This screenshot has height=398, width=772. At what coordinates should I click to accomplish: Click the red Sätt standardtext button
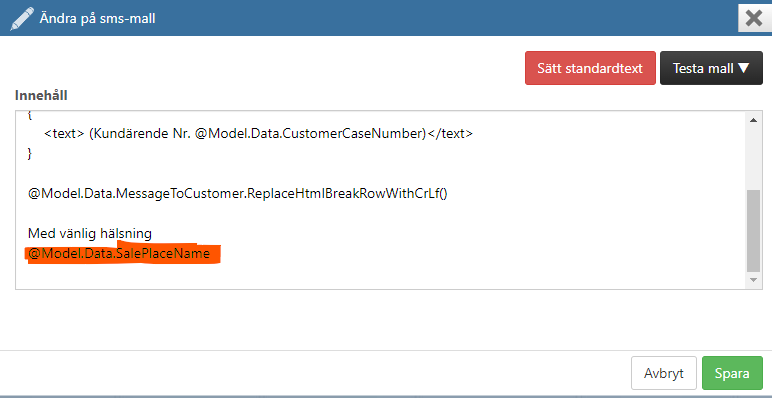[x=590, y=68]
